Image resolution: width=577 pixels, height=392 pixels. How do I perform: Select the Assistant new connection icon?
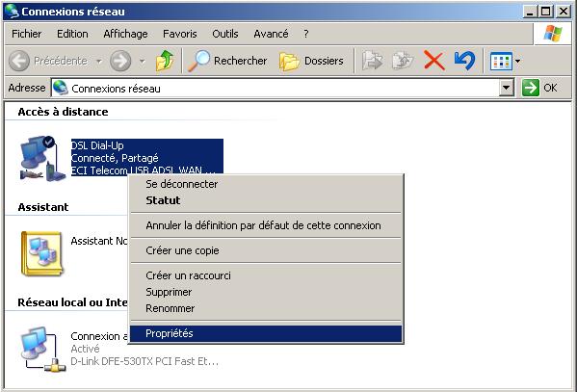[41, 253]
